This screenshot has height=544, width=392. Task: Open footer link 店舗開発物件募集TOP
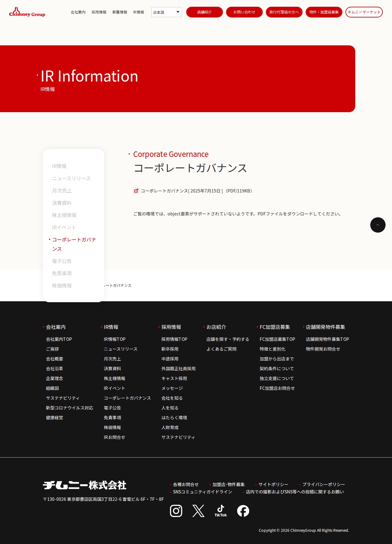coord(327,339)
